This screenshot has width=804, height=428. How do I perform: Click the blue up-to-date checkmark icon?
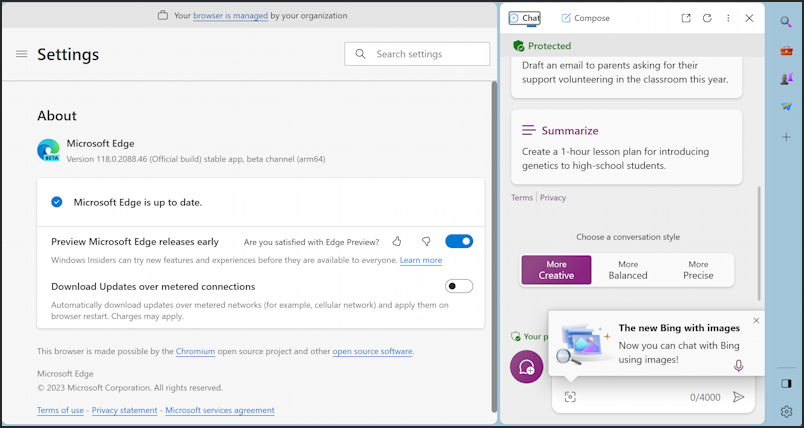coord(57,202)
